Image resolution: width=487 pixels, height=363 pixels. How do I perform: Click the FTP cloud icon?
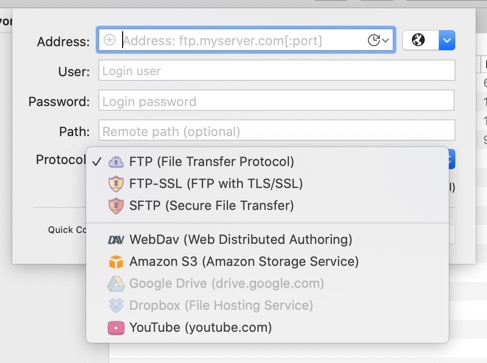pos(116,162)
